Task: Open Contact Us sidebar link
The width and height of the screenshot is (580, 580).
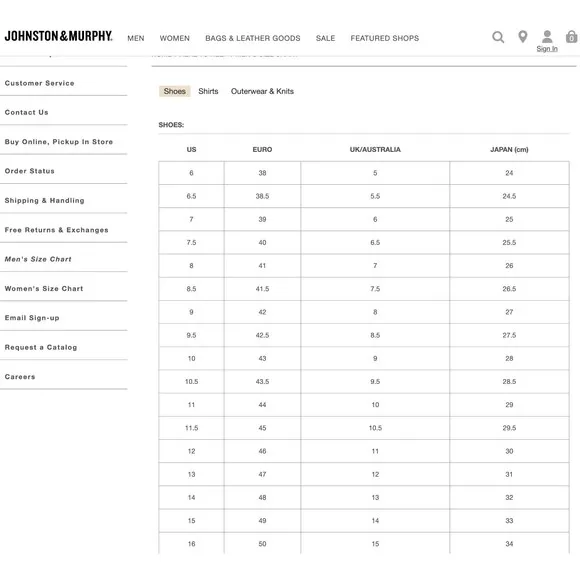Action: pyautogui.click(x=27, y=112)
